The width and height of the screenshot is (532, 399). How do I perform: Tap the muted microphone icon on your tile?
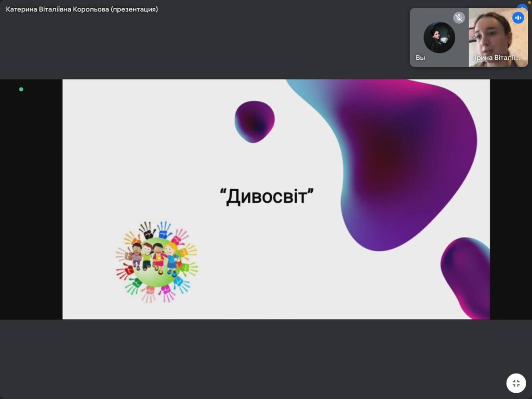point(459,18)
